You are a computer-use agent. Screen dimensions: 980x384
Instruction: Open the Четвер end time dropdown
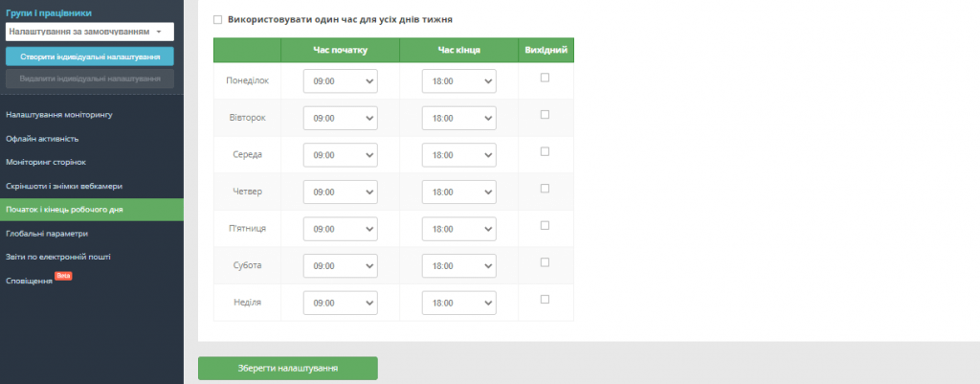pos(458,192)
